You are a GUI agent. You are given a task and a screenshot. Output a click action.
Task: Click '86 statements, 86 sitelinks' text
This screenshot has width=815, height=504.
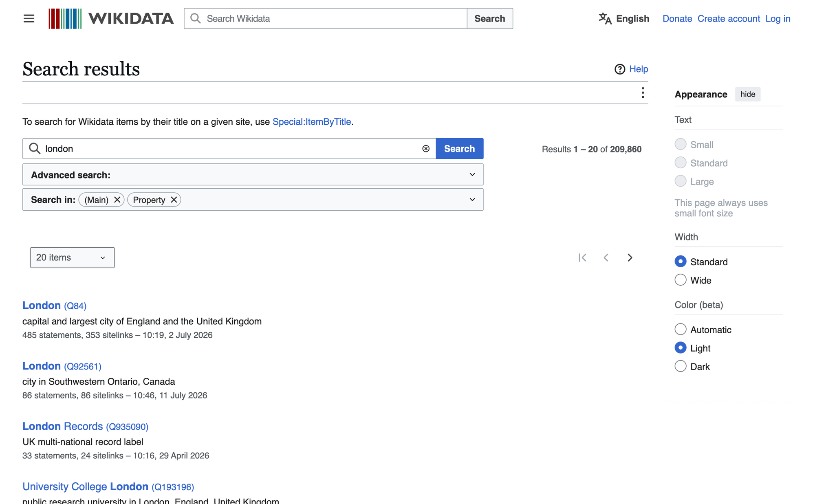73,396
